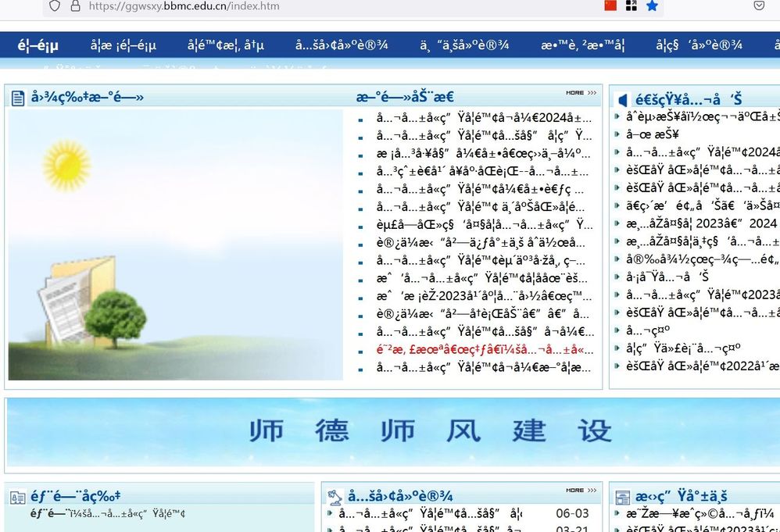Click the card icon in bottom left panel header
Screen dimensions: 780x532
point(18,497)
